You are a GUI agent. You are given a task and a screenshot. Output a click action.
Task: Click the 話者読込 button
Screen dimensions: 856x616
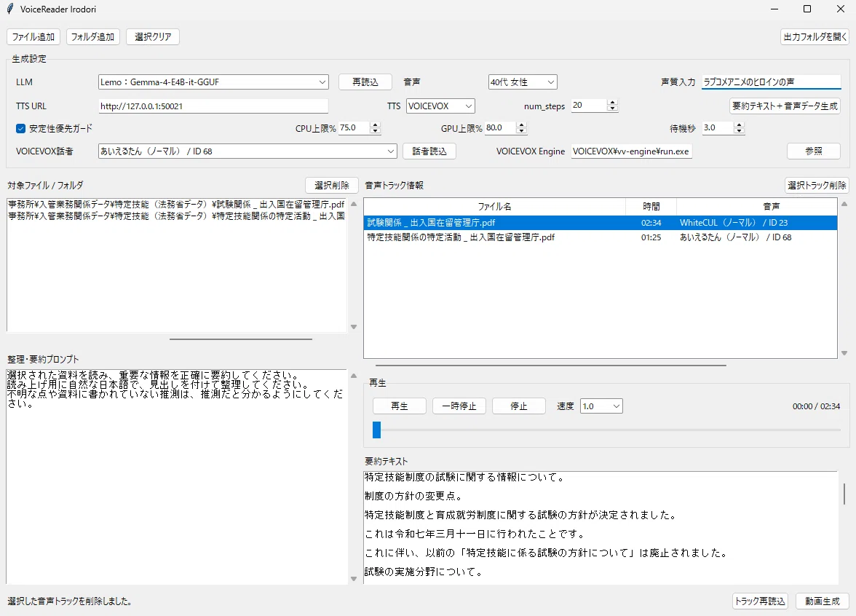pos(429,151)
